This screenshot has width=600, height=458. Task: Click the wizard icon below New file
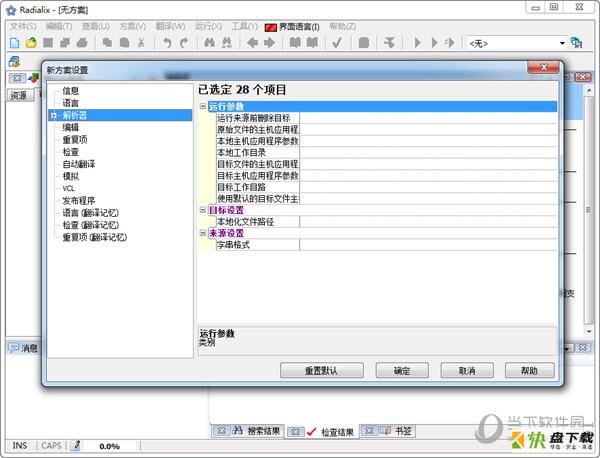coord(14,61)
